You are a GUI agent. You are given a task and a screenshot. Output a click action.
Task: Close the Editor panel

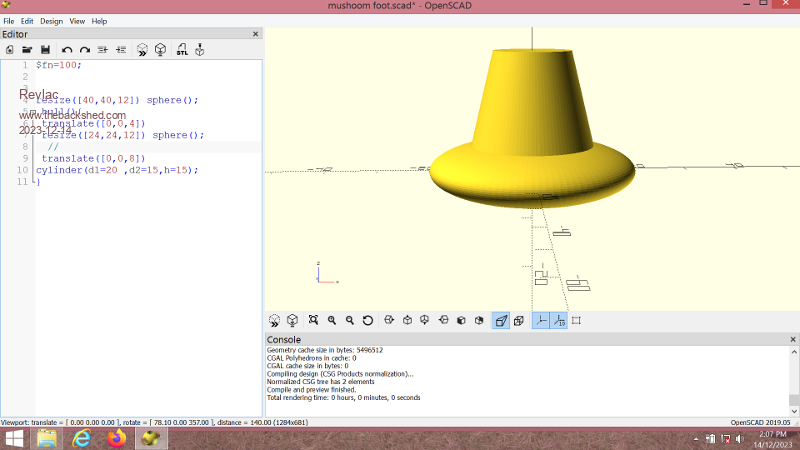pyautogui.click(x=255, y=34)
